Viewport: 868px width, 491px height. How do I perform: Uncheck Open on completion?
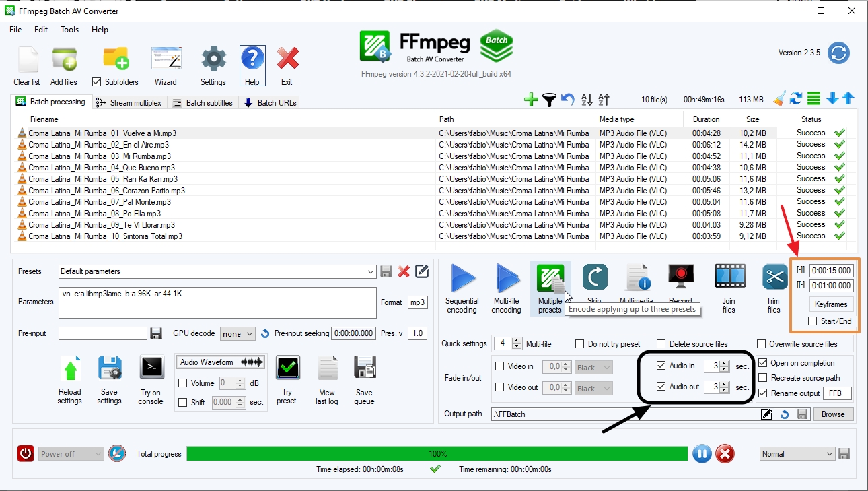coord(762,363)
